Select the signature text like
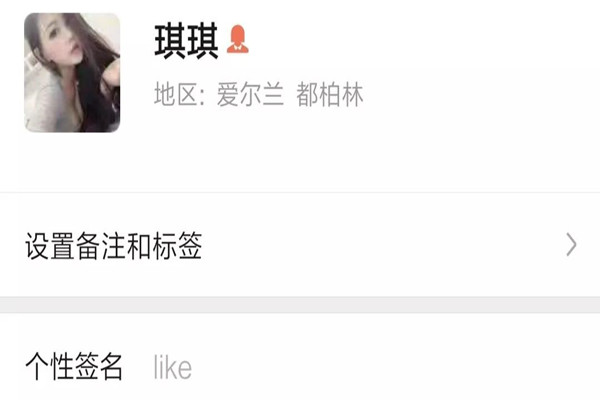 point(173,367)
